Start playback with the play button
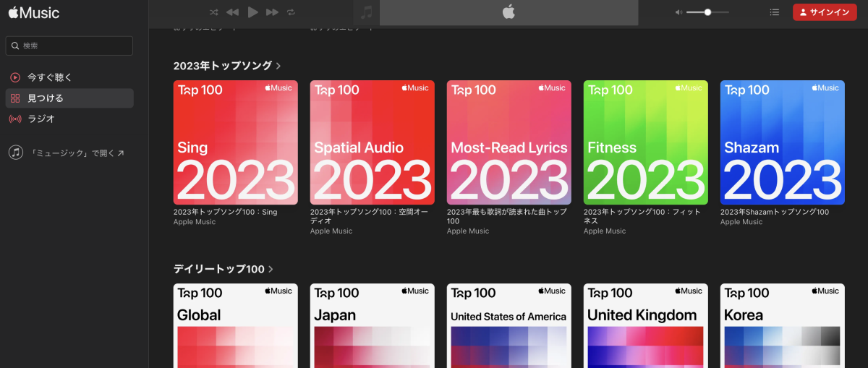 coord(252,12)
